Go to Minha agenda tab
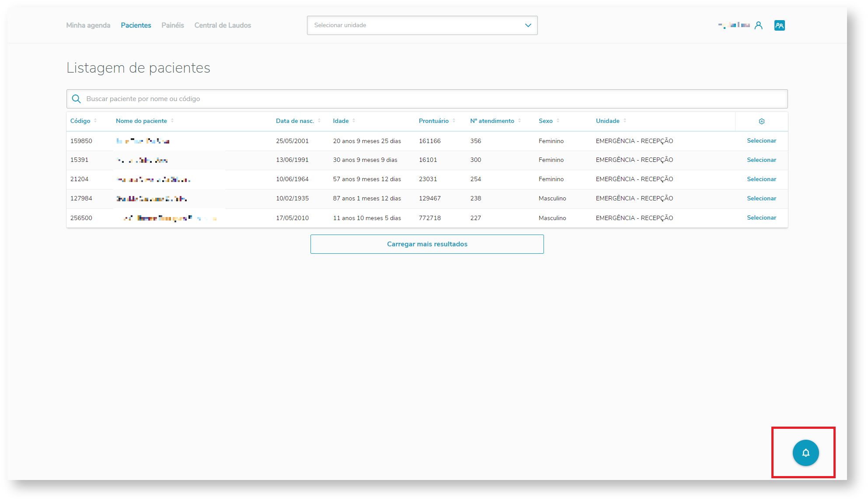Viewport: 868px width, 501px height. pos(88,25)
